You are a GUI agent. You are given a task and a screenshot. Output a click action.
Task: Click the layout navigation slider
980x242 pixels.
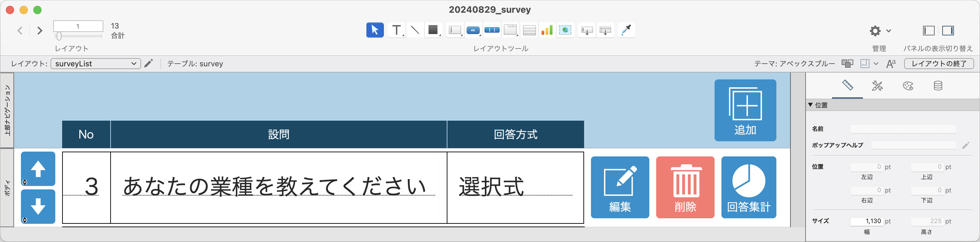[78, 36]
